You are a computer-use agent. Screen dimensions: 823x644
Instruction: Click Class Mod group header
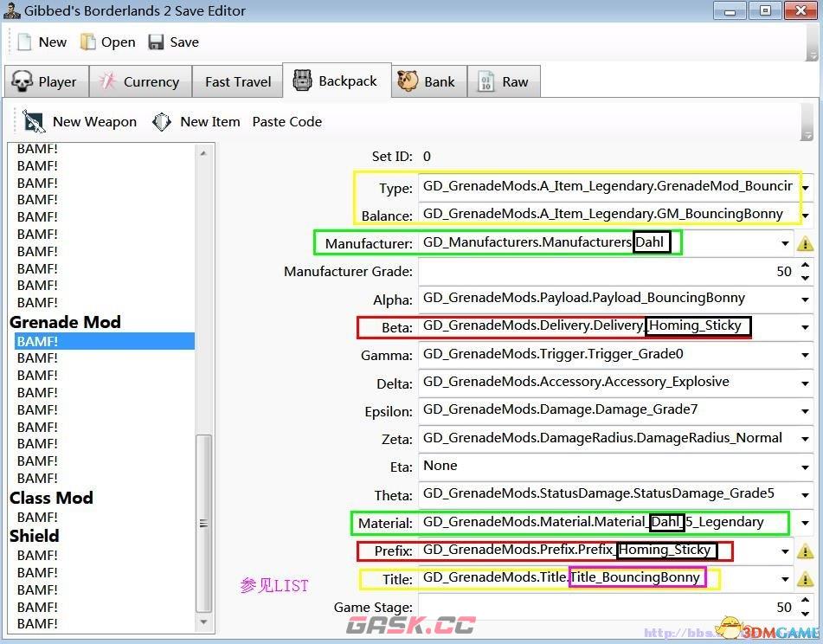point(51,498)
